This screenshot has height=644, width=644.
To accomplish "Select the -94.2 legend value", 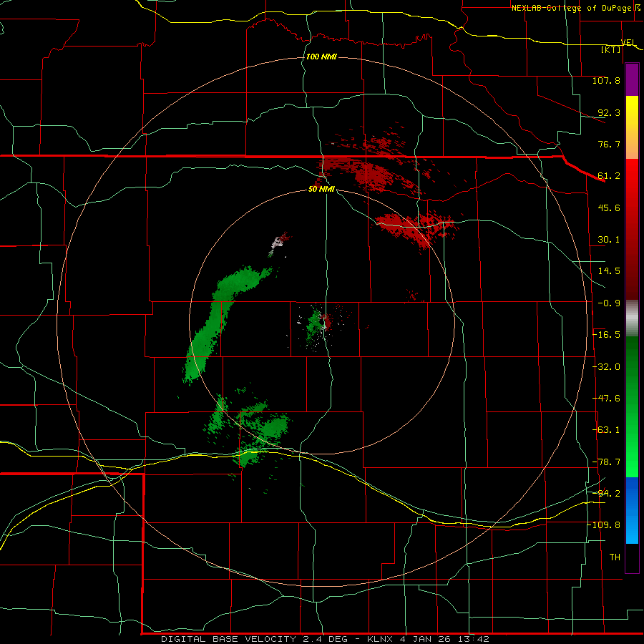I will point(606,494).
